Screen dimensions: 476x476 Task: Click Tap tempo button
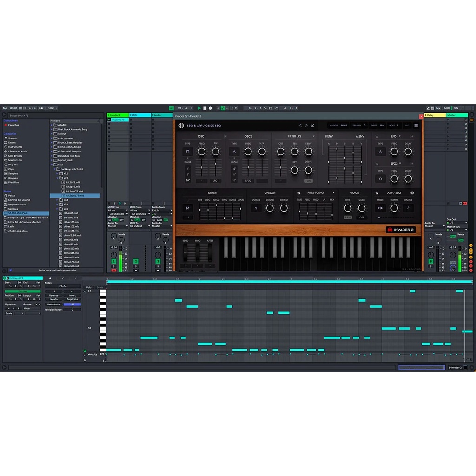click(5, 108)
